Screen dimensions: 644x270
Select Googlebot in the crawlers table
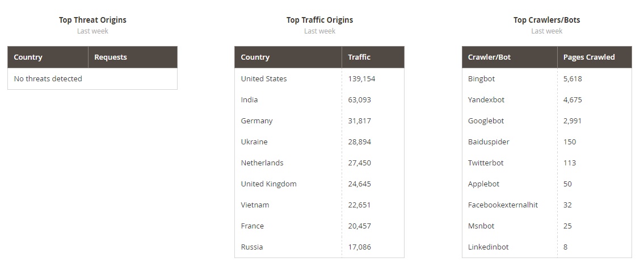click(x=486, y=121)
